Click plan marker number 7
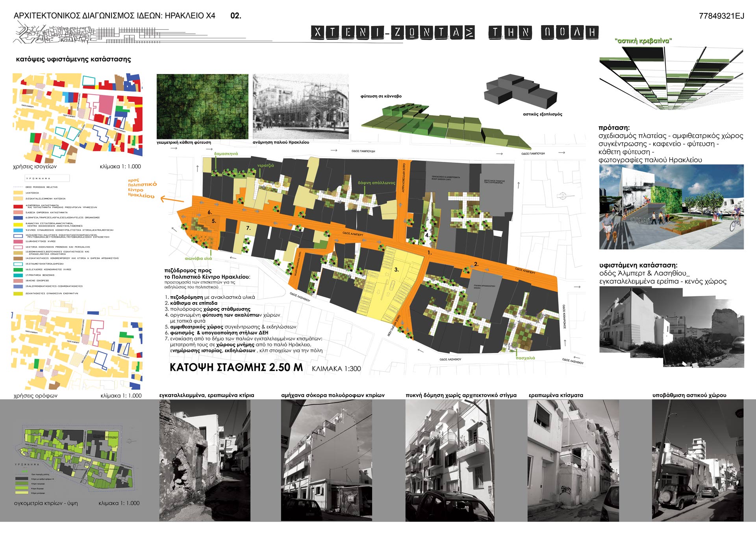 [x=248, y=228]
